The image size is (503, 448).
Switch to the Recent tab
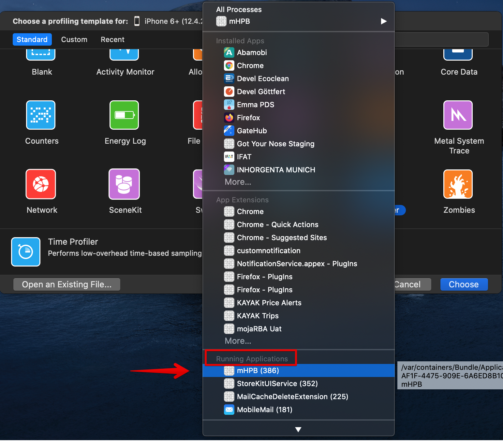click(112, 39)
